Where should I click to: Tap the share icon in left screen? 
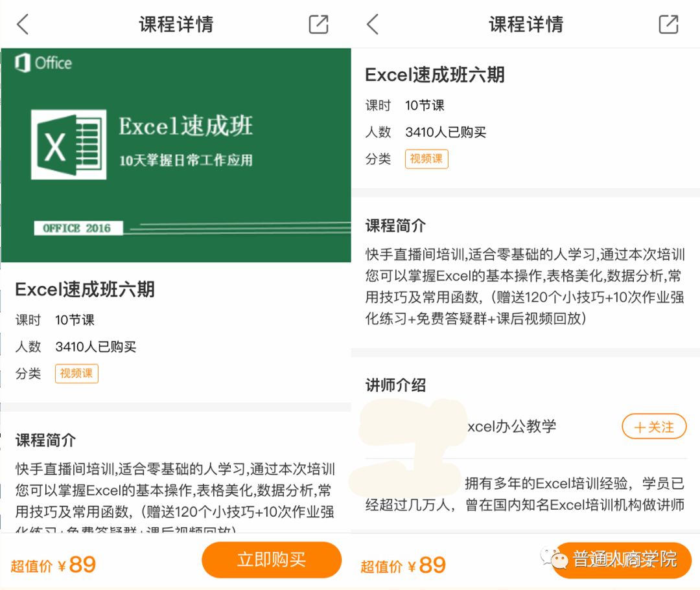coord(318,24)
